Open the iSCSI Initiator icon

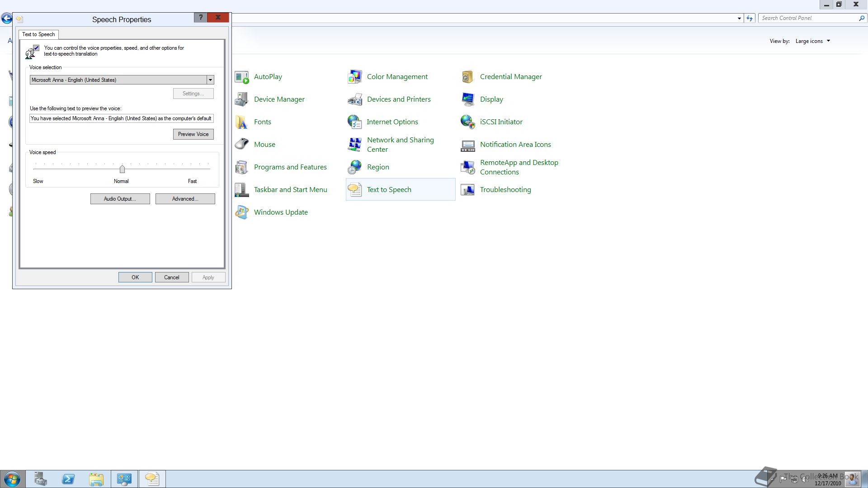(468, 122)
